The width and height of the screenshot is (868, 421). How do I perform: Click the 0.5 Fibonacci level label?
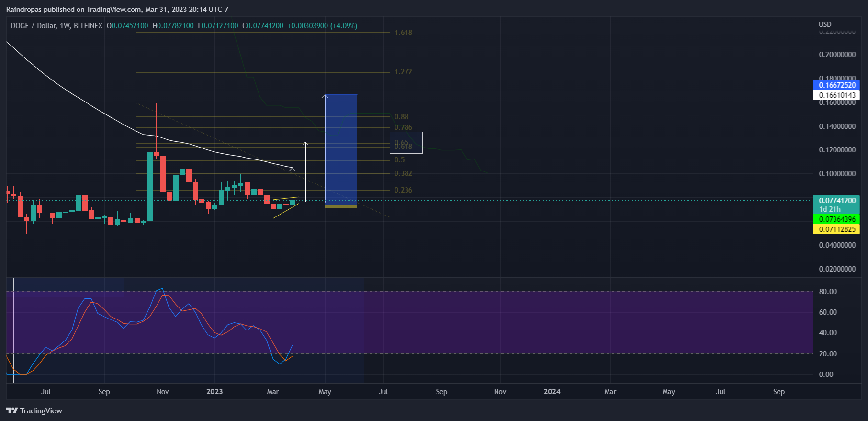(x=399, y=160)
